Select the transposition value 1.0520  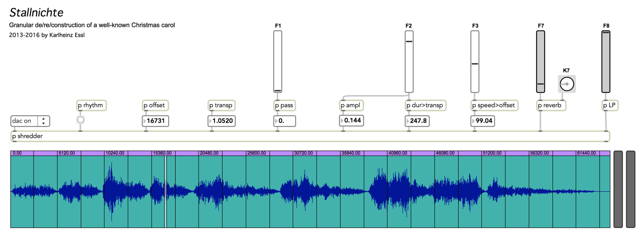pyautogui.click(x=222, y=121)
